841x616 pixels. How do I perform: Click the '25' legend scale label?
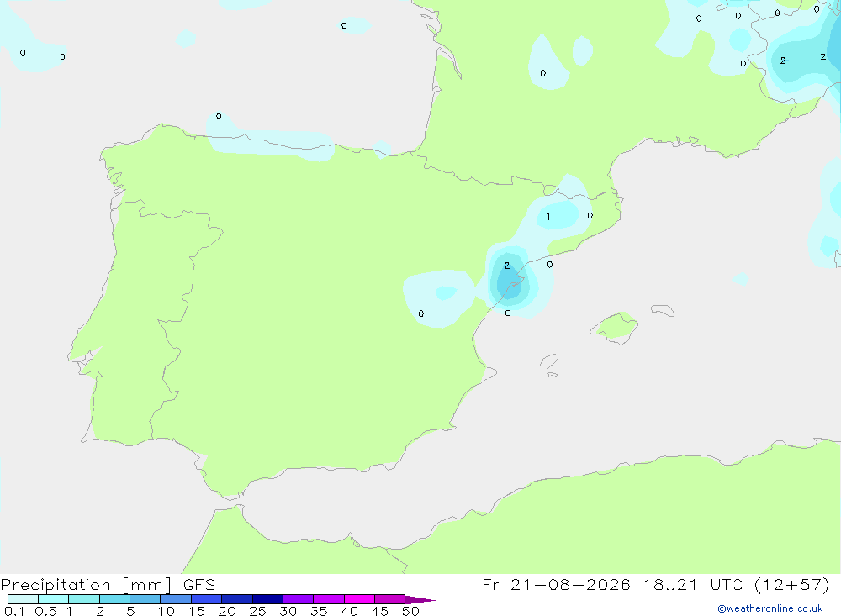[x=258, y=611]
